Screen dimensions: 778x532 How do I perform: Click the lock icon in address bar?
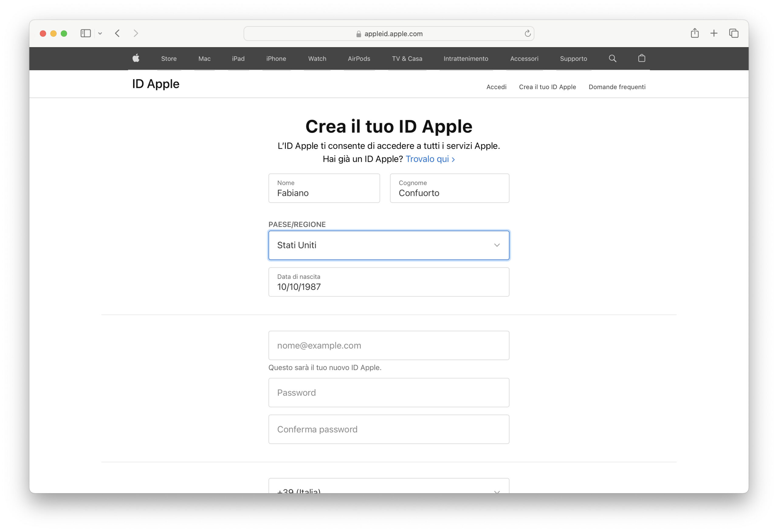pos(359,34)
